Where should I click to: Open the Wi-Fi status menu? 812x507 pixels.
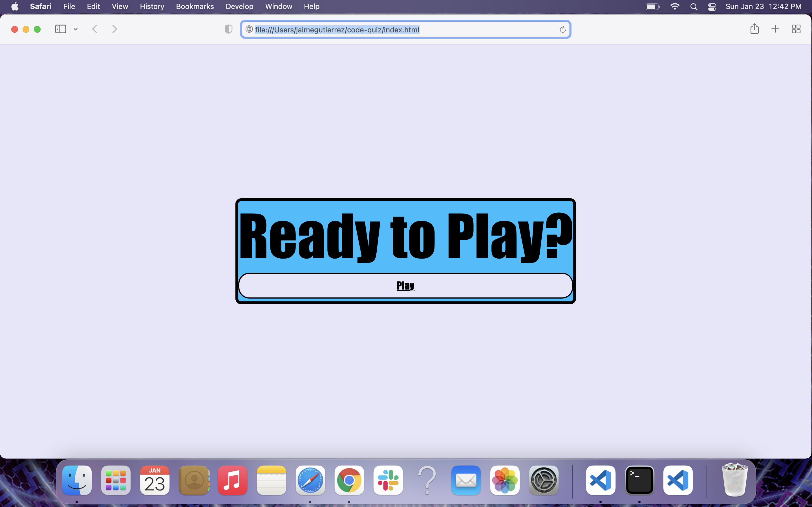pyautogui.click(x=674, y=7)
